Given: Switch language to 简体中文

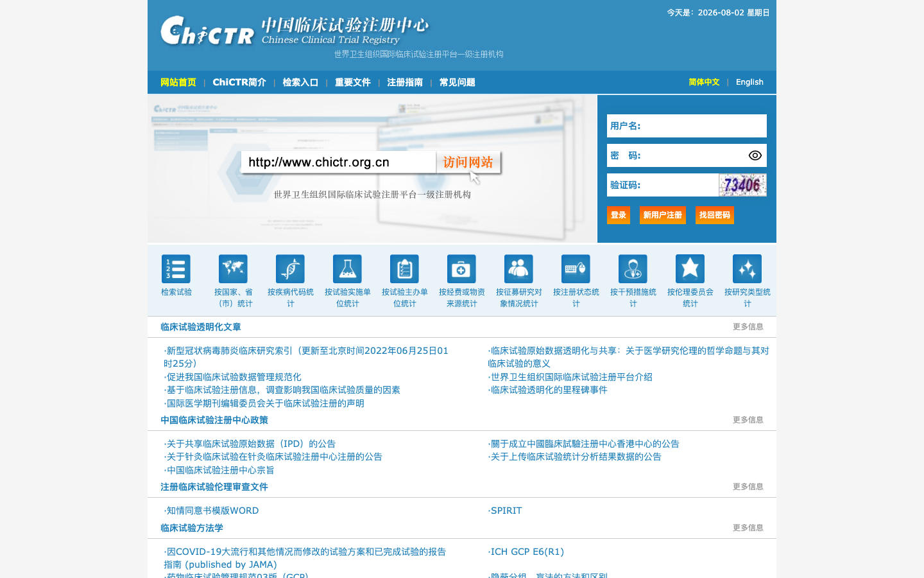Looking at the screenshot, I should click(704, 82).
